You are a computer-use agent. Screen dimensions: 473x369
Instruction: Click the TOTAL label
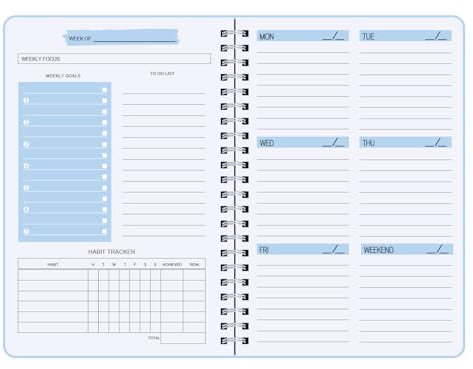tap(154, 338)
